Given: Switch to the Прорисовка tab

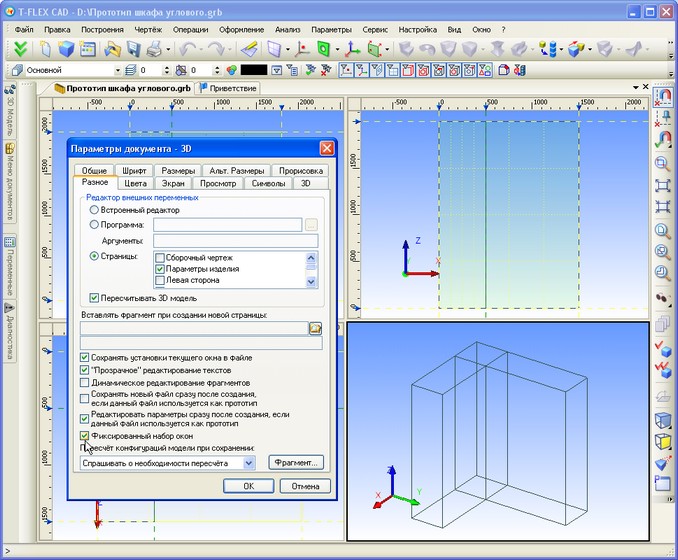Looking at the screenshot, I should tap(301, 171).
